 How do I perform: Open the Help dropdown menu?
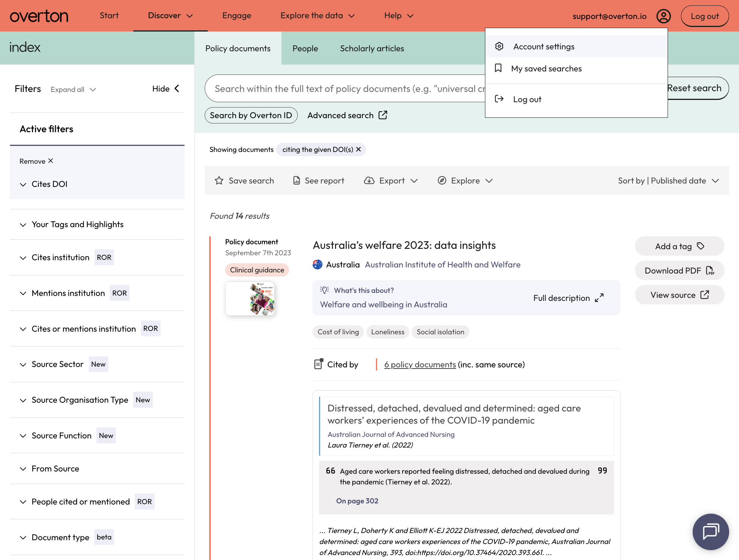coord(399,16)
